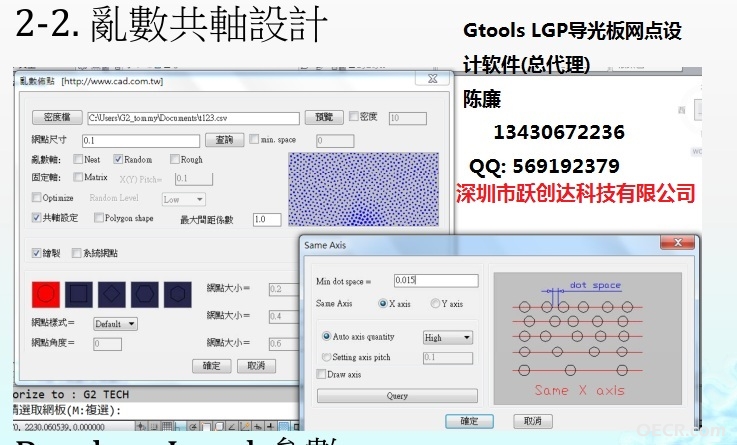Open the High axis quantity dropdown
Image resolution: width=737 pixels, height=445 pixels.
tap(447, 337)
